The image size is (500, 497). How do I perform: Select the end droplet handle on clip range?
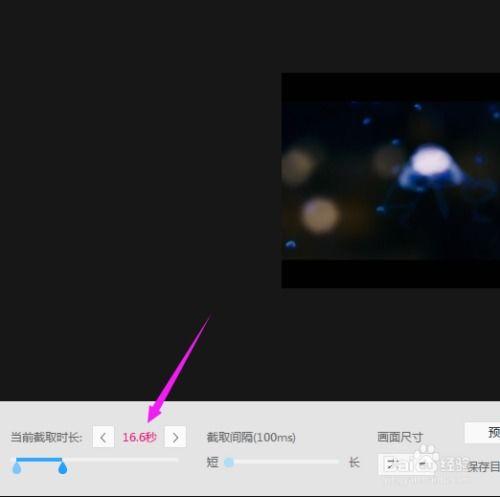(62, 468)
